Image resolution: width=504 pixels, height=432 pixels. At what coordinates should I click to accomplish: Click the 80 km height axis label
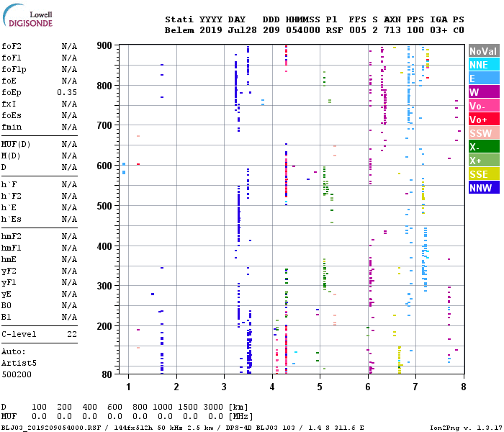pyautogui.click(x=107, y=374)
